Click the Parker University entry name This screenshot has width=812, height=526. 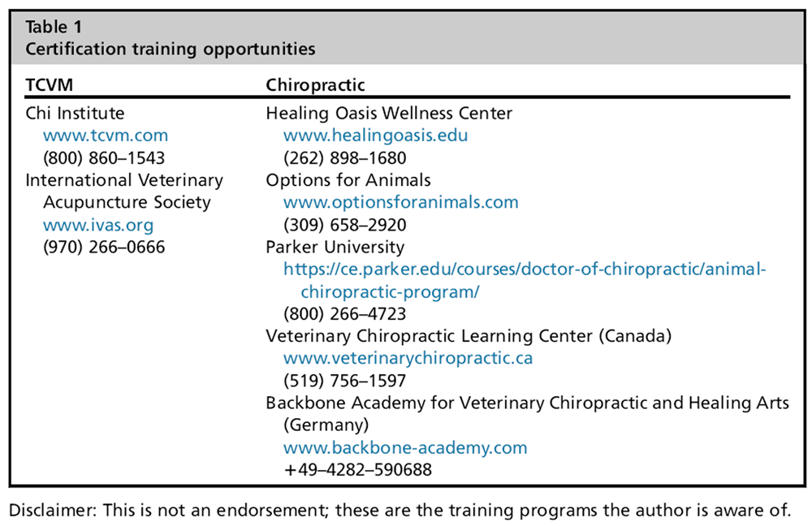pos(335,247)
